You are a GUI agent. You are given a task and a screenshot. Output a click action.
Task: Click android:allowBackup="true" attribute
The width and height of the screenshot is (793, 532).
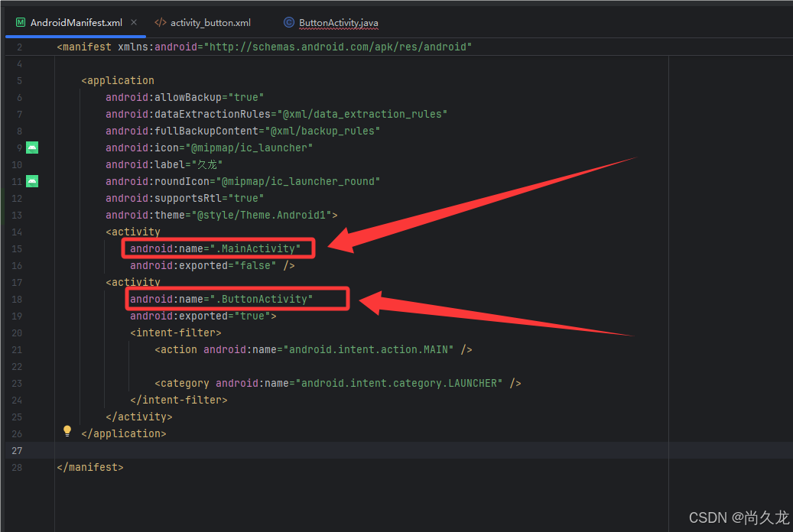click(184, 97)
